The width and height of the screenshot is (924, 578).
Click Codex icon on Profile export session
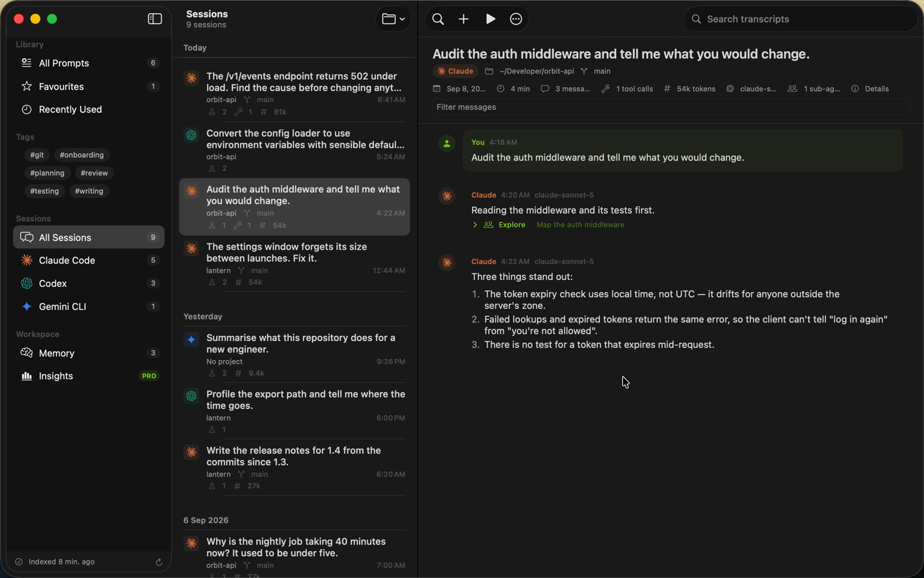point(191,396)
